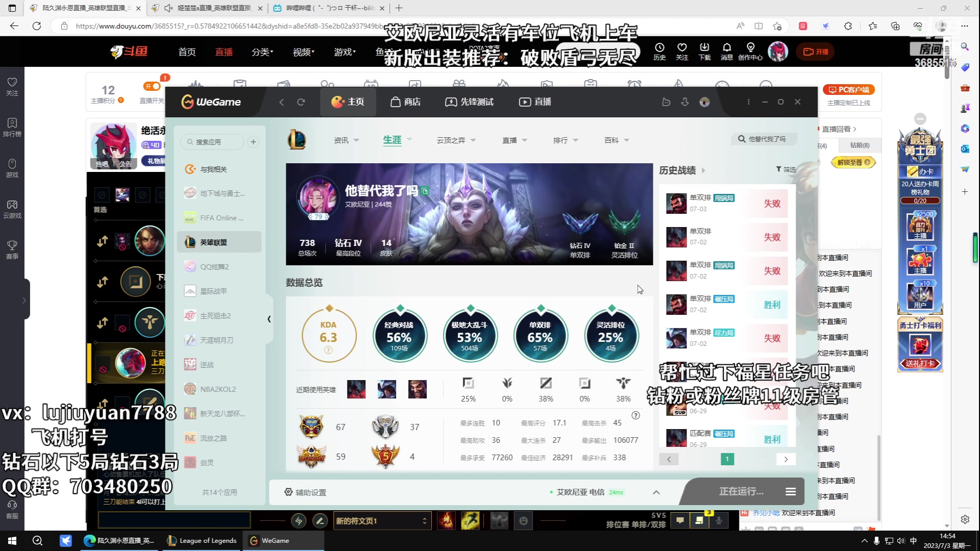The height and width of the screenshot is (551, 980).
Task: Open stats help icon beside 最高击杀
Action: coord(635,415)
